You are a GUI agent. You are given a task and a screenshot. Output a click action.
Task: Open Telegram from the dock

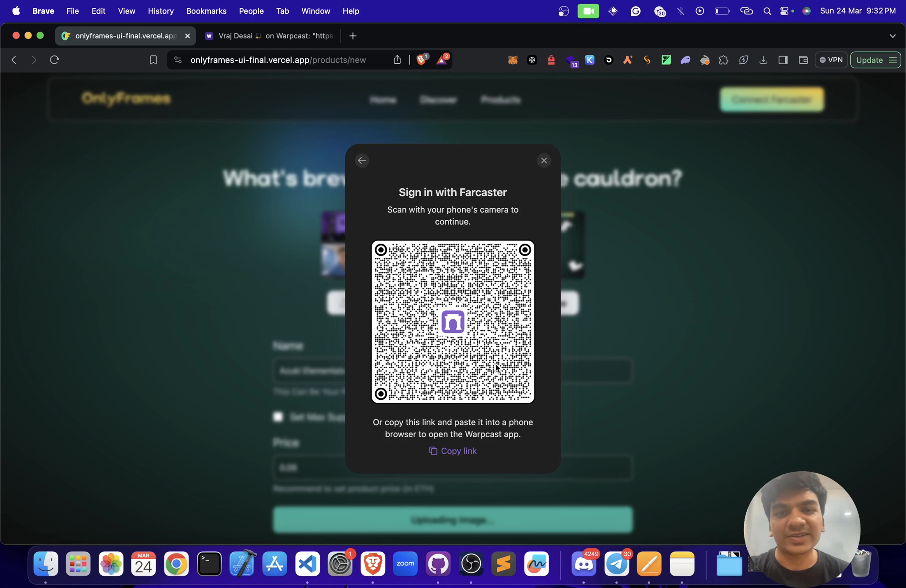617,564
